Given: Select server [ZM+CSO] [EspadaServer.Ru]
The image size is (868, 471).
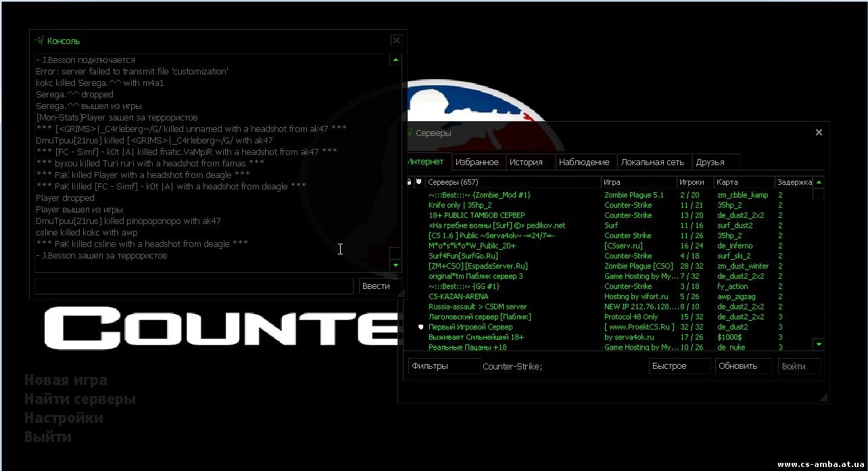Looking at the screenshot, I should pyautogui.click(x=608, y=266).
